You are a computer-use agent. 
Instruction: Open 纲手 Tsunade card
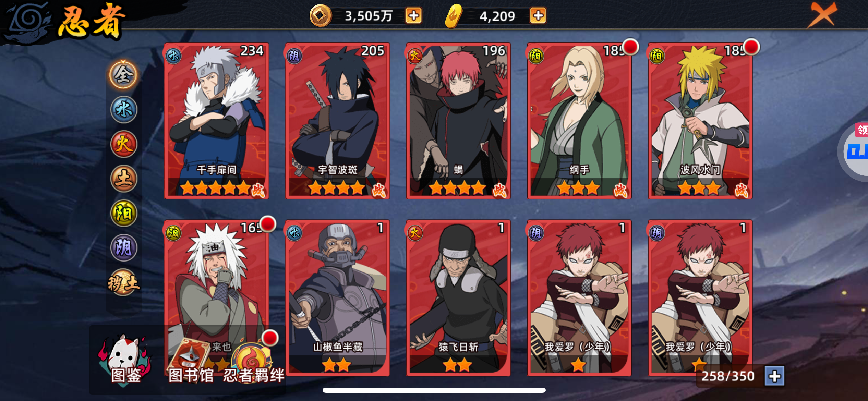579,121
